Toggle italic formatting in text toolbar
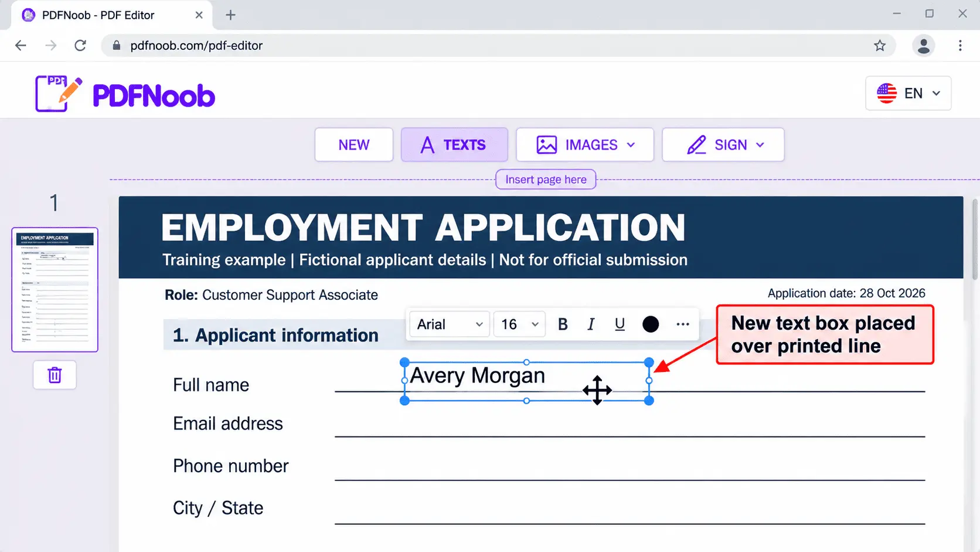Viewport: 980px width, 552px height. 591,324
